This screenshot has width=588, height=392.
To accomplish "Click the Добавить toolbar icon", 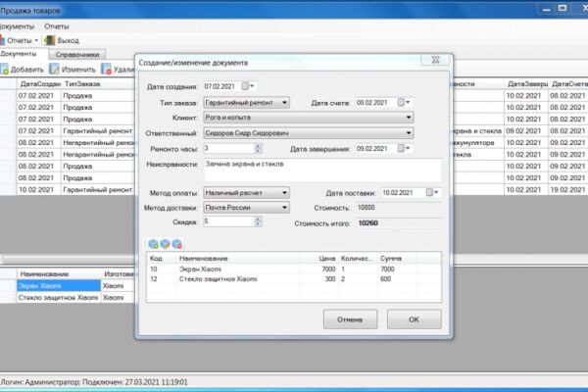I will coord(4,70).
